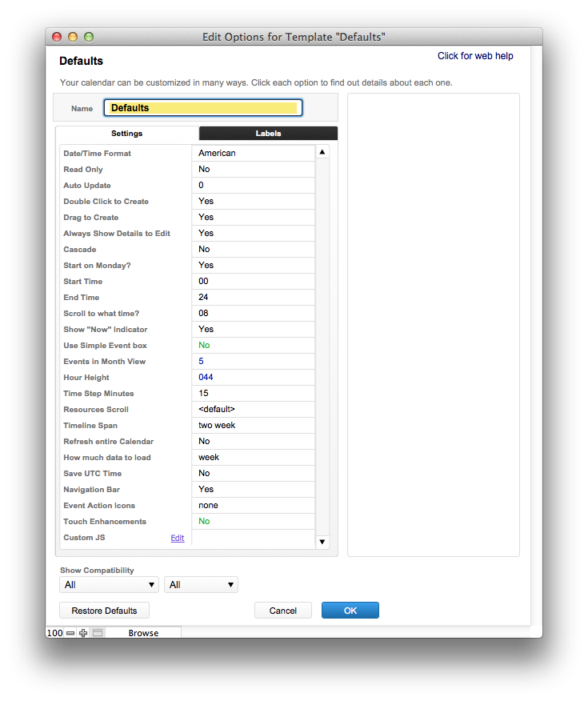This screenshot has height=701, width=588.
Task: Click the Drag to Create value Yes
Action: coord(254,218)
